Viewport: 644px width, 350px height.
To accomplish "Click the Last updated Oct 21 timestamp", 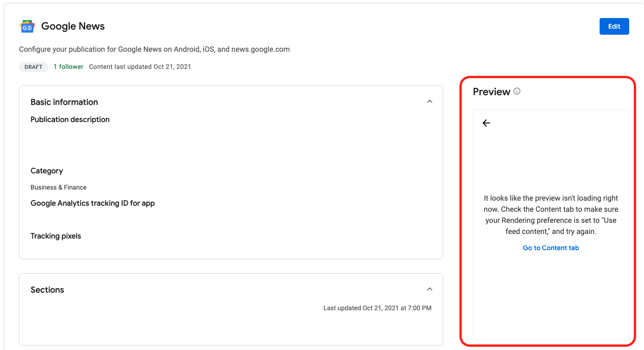I will click(378, 308).
